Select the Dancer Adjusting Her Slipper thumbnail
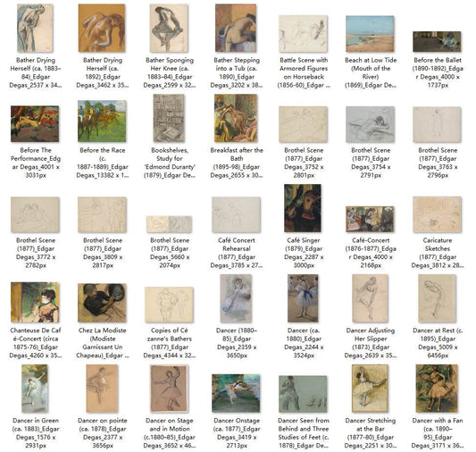The image size is (476, 452). (x=370, y=298)
